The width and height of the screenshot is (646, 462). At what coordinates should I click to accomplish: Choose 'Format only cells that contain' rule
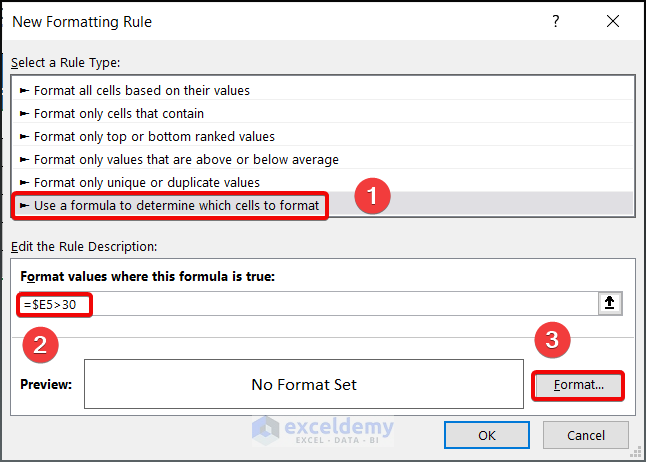click(118, 113)
